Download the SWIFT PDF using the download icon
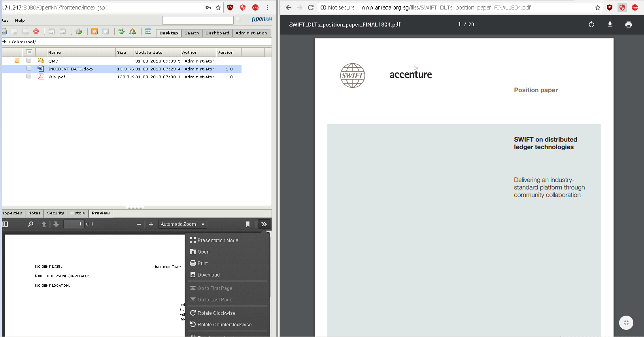 [610, 25]
